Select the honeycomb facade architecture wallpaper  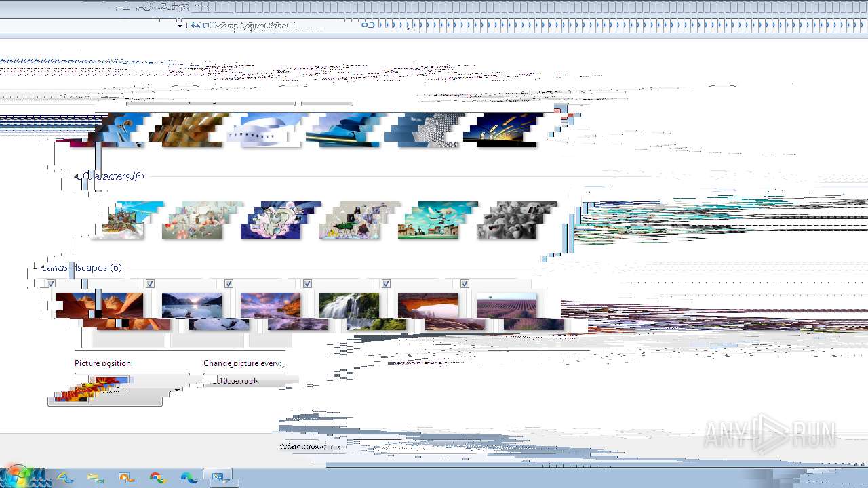(424, 129)
